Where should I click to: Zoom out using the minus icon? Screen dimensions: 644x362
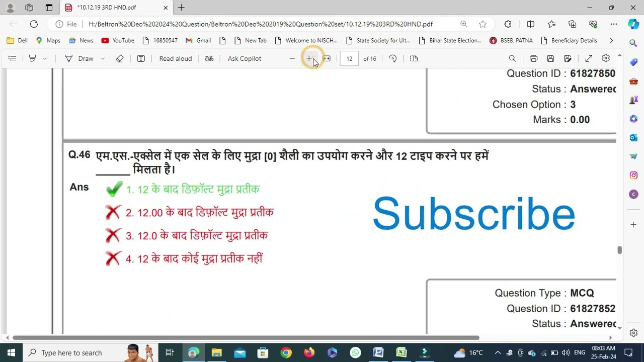tap(292, 58)
